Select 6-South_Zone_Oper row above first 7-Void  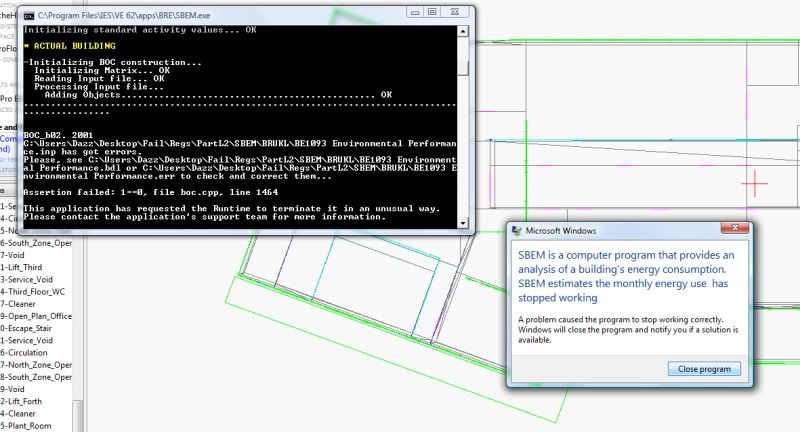[x=36, y=243]
